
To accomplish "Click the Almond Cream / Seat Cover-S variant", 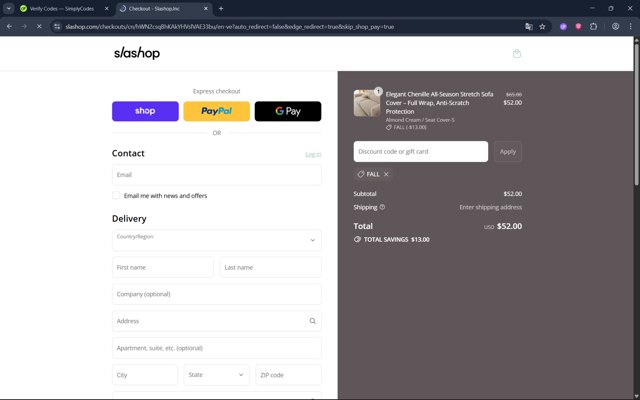I will click(420, 120).
